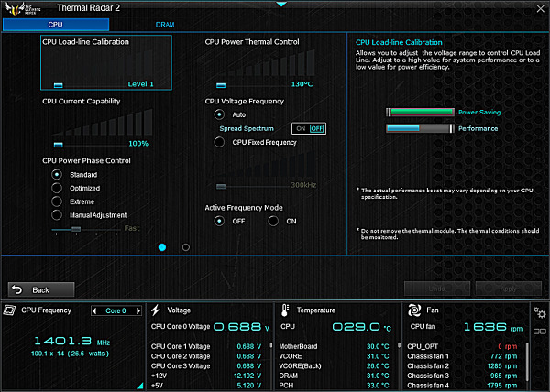The image size is (550, 392).
Task: Click the +5V voltage row
Action: (x=206, y=386)
